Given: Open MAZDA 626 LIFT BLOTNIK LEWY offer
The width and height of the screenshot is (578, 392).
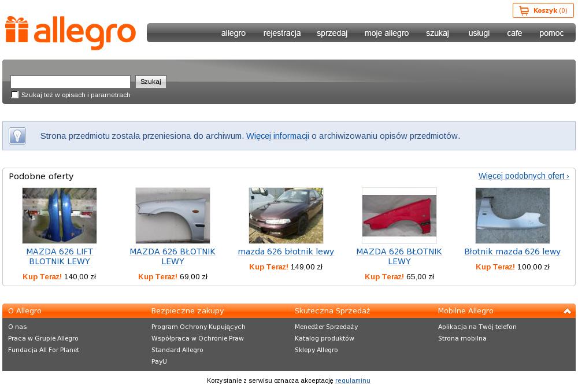Looking at the screenshot, I should tap(60, 256).
